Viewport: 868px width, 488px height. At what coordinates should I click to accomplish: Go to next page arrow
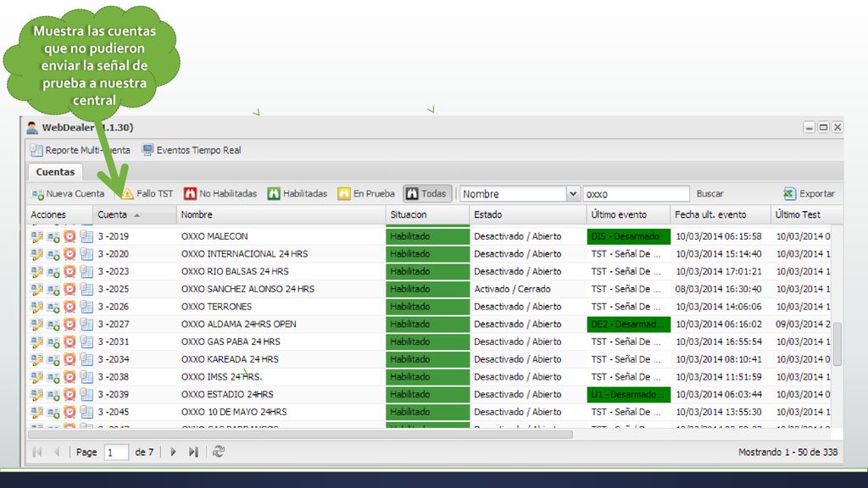pyautogui.click(x=173, y=452)
